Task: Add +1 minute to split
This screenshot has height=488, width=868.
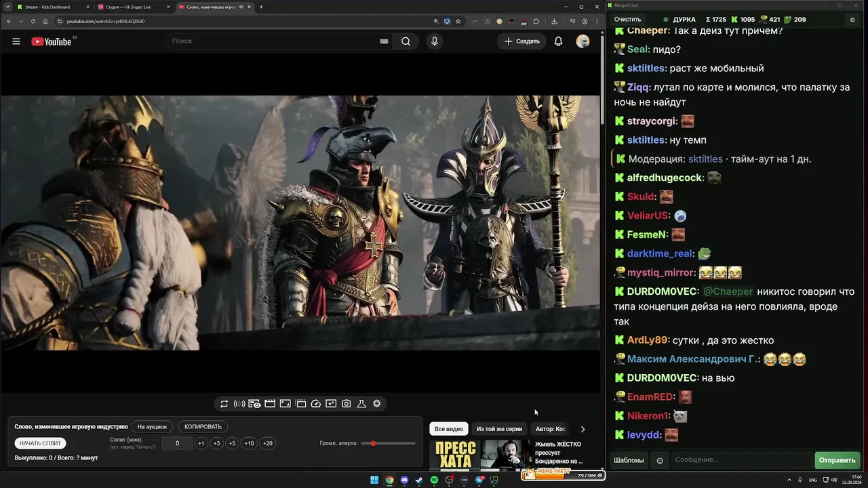Action: click(x=201, y=443)
